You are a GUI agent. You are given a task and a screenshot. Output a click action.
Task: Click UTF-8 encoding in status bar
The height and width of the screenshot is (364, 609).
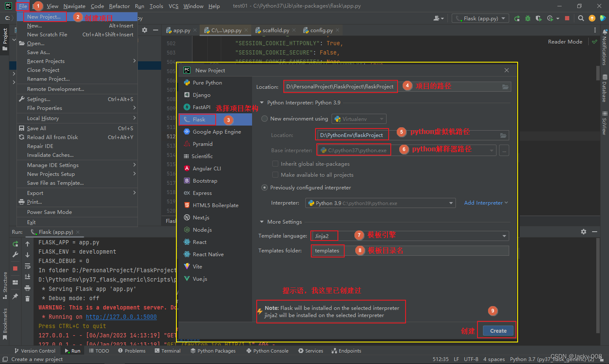[471, 359]
